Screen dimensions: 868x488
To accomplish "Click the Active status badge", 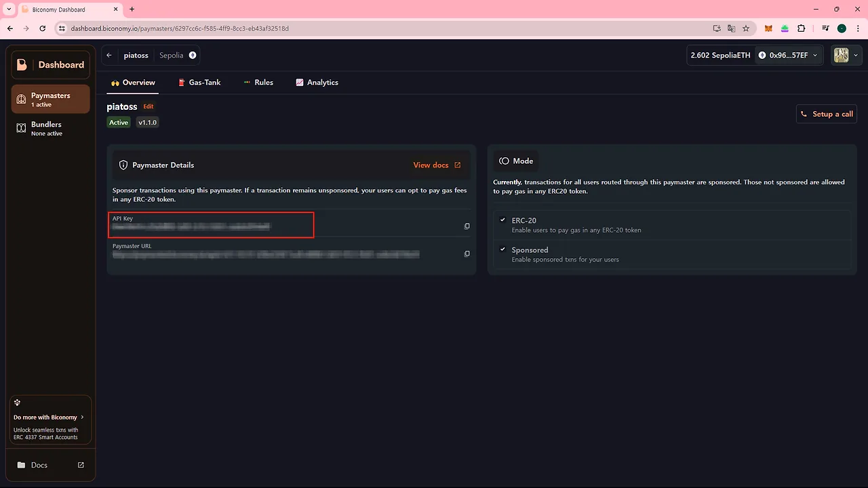I will (x=119, y=123).
